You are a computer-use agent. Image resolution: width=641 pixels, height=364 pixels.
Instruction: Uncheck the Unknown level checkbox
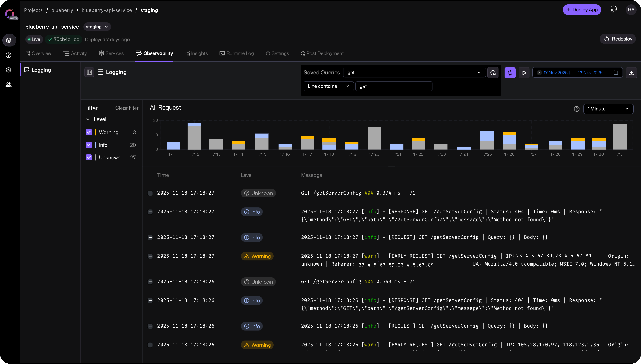click(x=89, y=157)
